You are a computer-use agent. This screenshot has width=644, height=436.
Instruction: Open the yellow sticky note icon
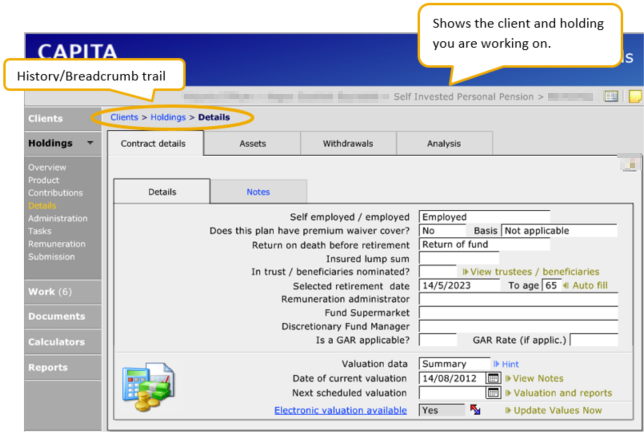(x=635, y=96)
